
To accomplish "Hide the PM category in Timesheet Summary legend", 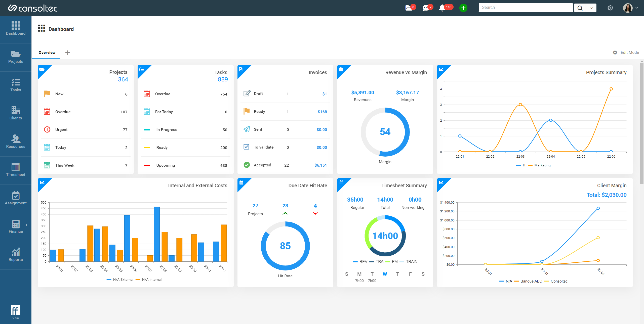I will (x=392, y=261).
